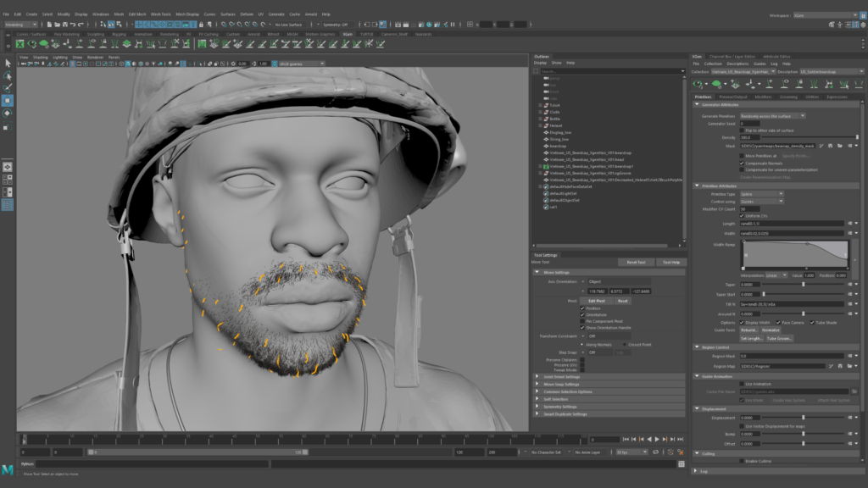Switch to the Grooming tab
The height and width of the screenshot is (488, 868).
(x=788, y=97)
